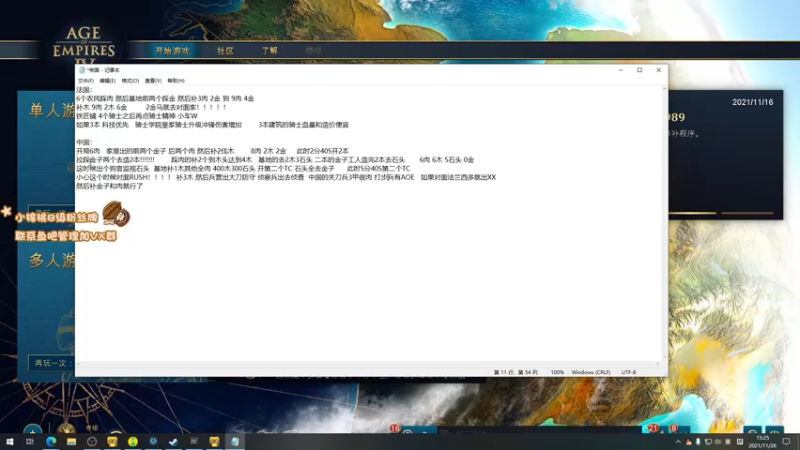
Task: Click the Notepad horizontal scrollbar
Action: click(x=368, y=364)
